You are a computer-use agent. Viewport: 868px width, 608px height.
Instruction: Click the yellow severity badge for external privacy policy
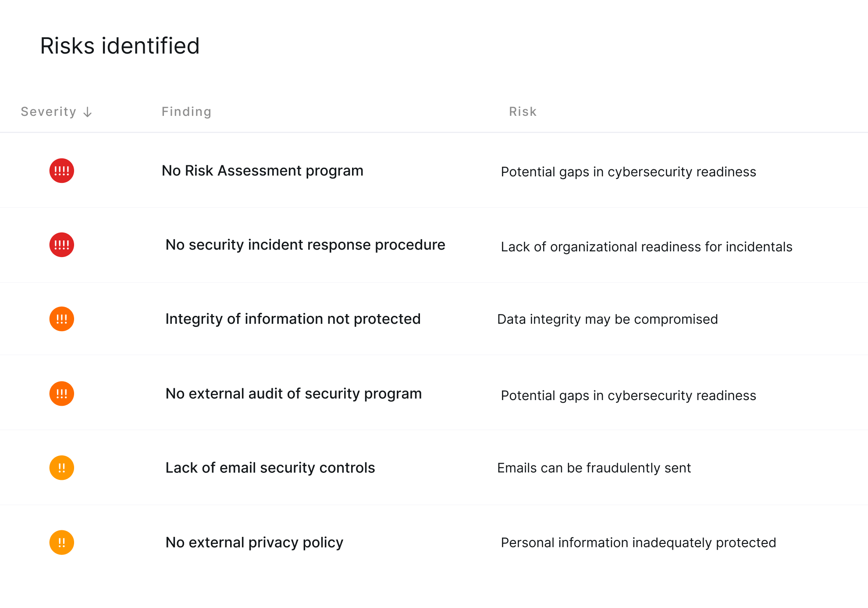tap(61, 543)
